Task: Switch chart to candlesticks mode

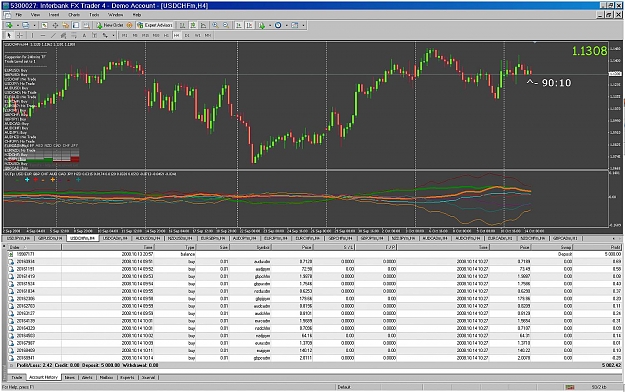Action: click(193, 25)
